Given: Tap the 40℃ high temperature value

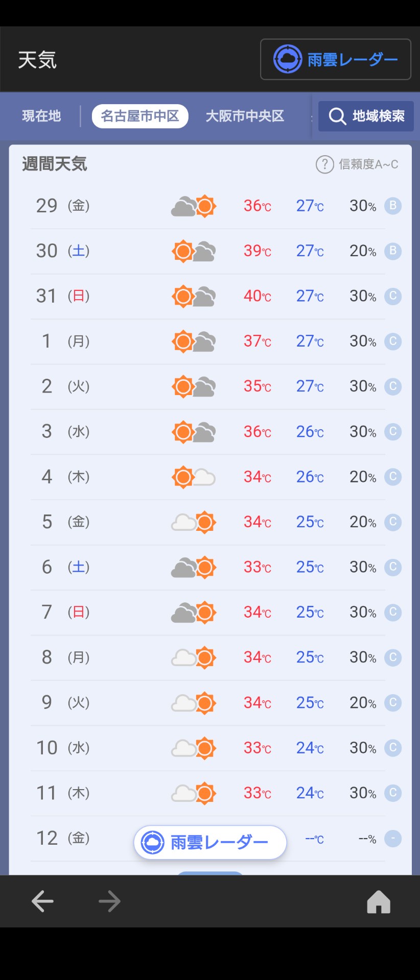Looking at the screenshot, I should pyautogui.click(x=257, y=296).
